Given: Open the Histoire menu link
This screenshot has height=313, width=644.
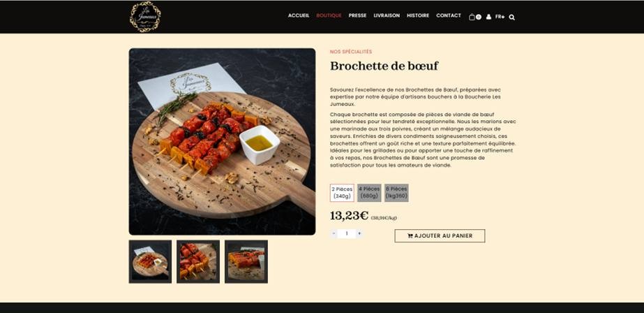Looking at the screenshot, I should [418, 15].
